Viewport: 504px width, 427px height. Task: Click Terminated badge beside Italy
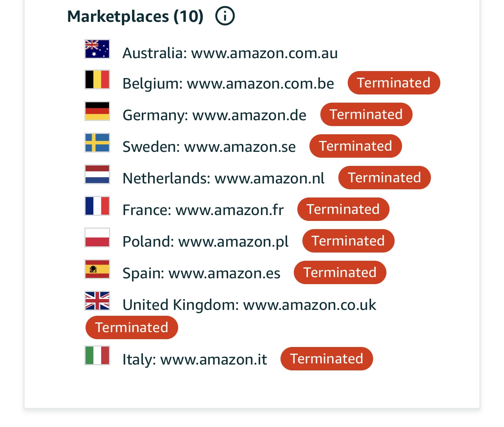pos(327,359)
